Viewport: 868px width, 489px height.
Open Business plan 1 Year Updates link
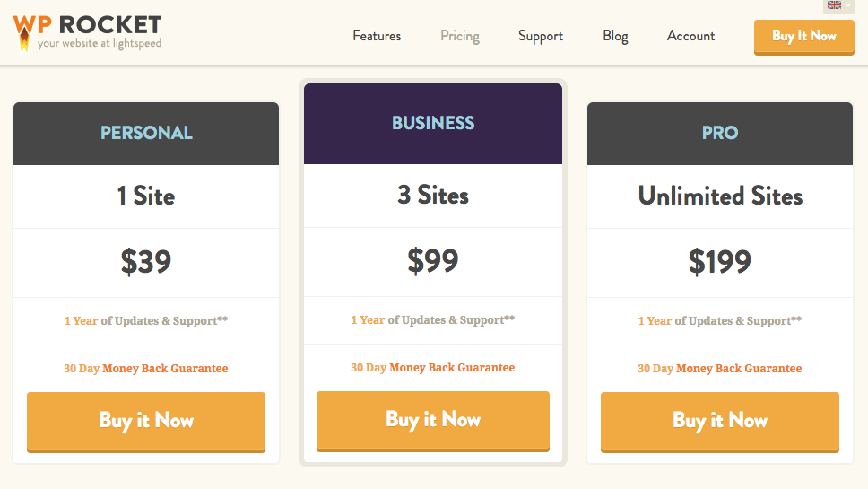pos(433,320)
